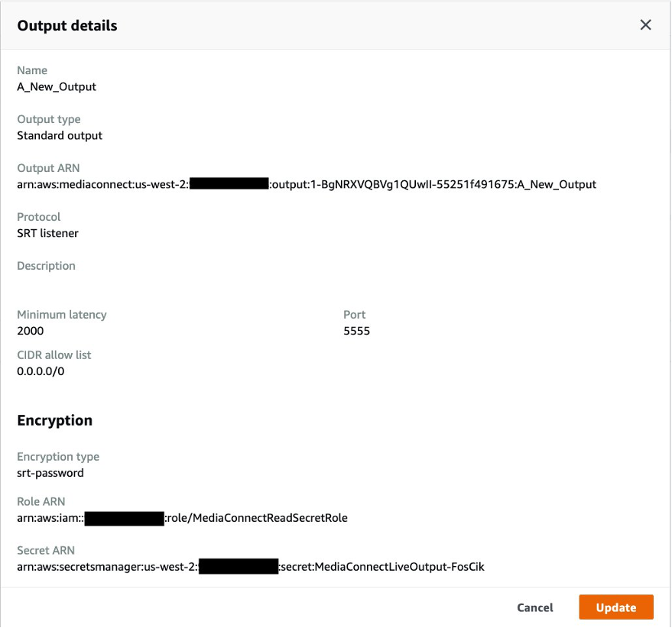Click the Output type value Standard output
672x628 pixels.
click(60, 135)
